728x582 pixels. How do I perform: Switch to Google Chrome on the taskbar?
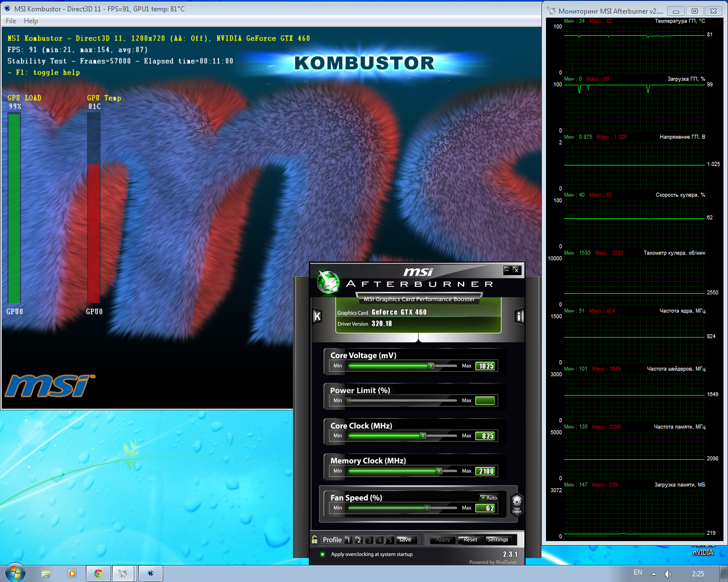[98, 573]
